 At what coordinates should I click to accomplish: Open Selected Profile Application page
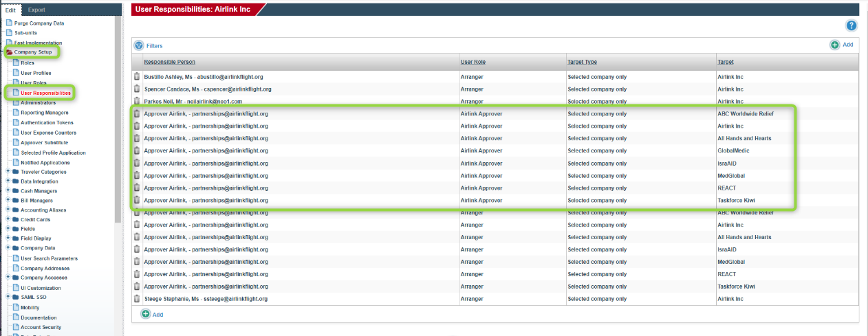point(53,153)
